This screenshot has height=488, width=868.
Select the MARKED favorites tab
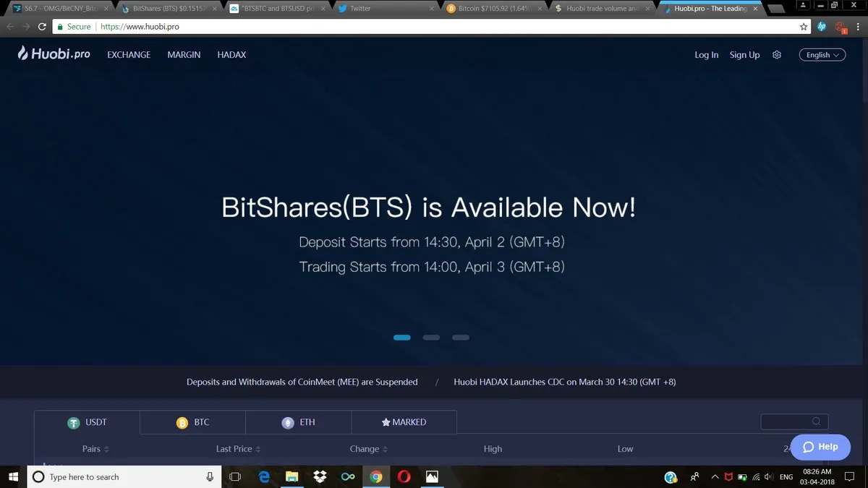tap(404, 422)
